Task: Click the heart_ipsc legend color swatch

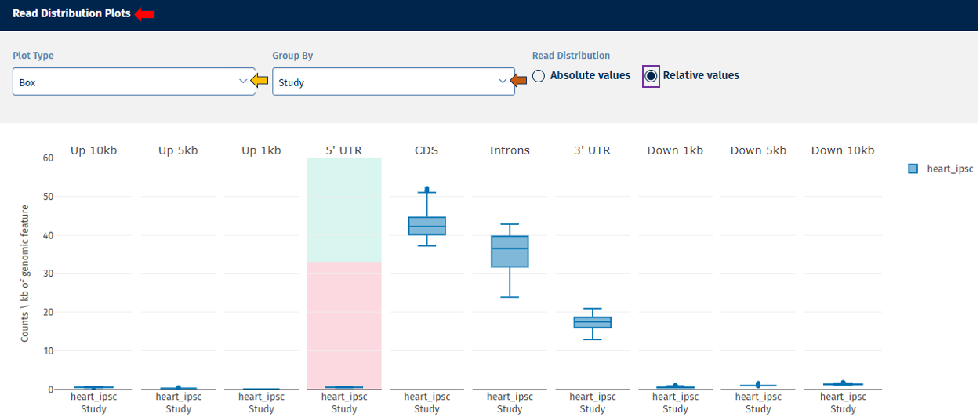Action: (x=913, y=169)
